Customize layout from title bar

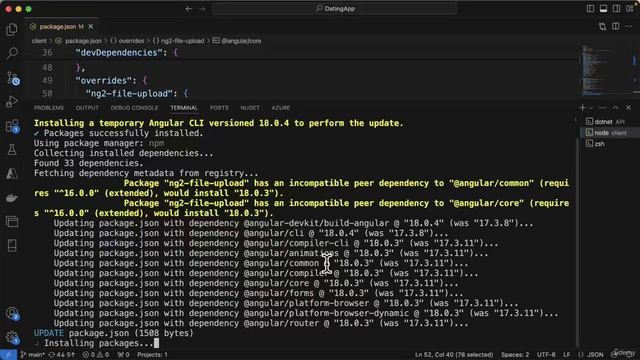point(629,9)
